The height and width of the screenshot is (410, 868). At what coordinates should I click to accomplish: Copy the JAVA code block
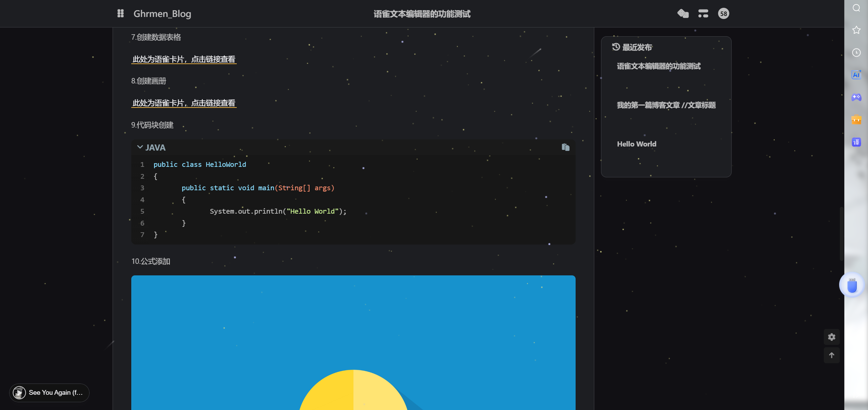565,147
